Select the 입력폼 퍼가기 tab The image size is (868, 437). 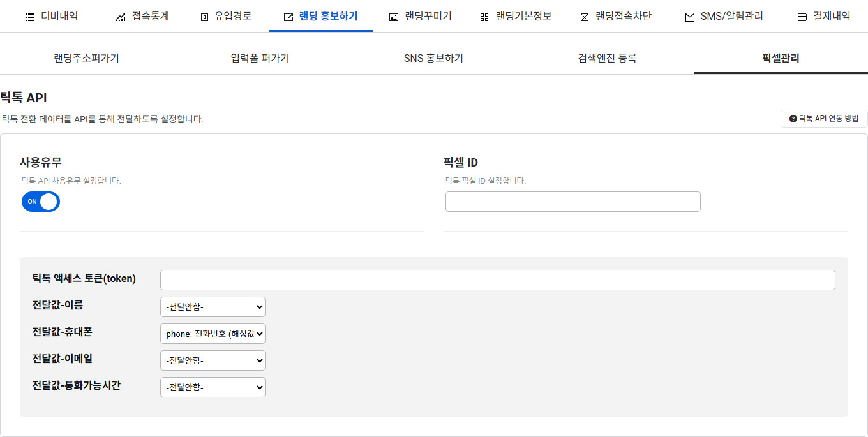click(260, 58)
